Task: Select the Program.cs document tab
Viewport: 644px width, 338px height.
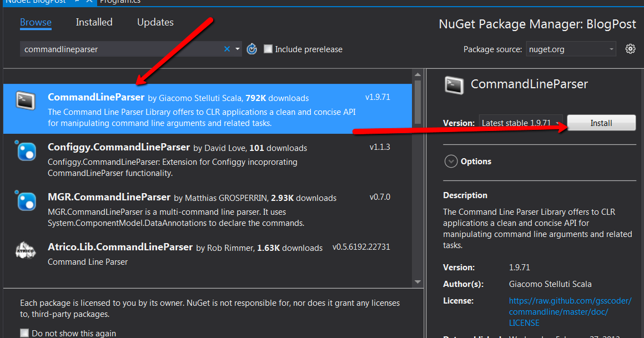Action: 120,2
